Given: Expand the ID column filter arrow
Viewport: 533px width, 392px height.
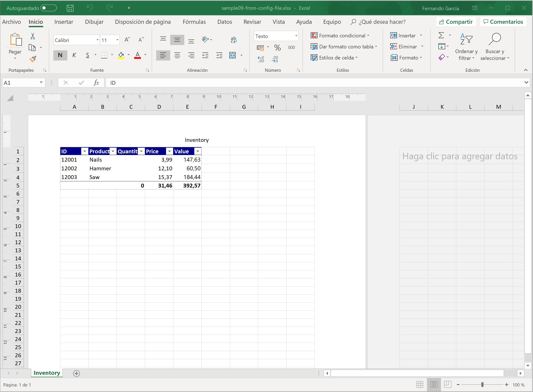Looking at the screenshot, I should click(83, 151).
